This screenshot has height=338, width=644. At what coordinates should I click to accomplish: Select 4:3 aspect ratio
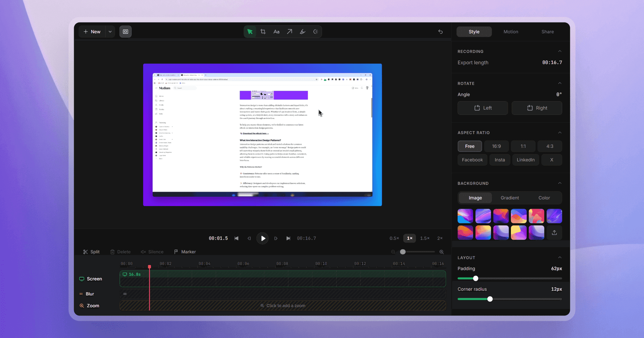(x=550, y=146)
